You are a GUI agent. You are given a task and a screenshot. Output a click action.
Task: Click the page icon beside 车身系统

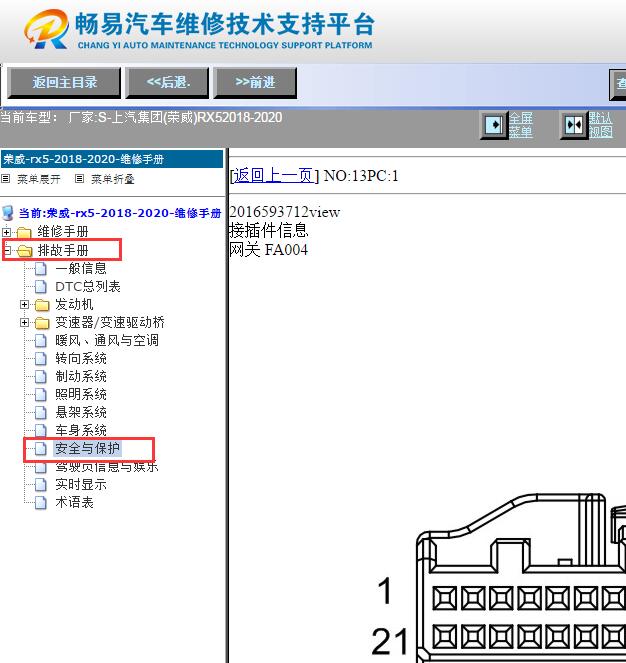[41, 430]
